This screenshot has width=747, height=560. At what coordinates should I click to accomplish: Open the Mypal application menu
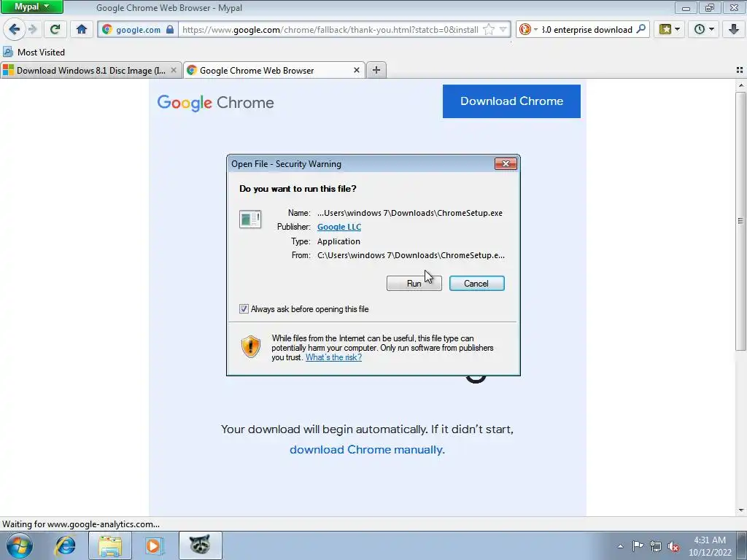31,7
